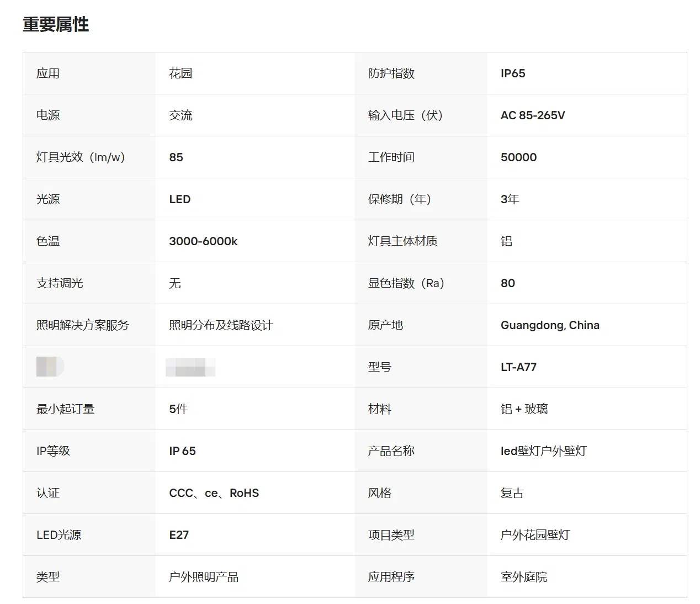Select the IP65 value next to 防护指数
Screen dimensions: 700x604
(513, 73)
